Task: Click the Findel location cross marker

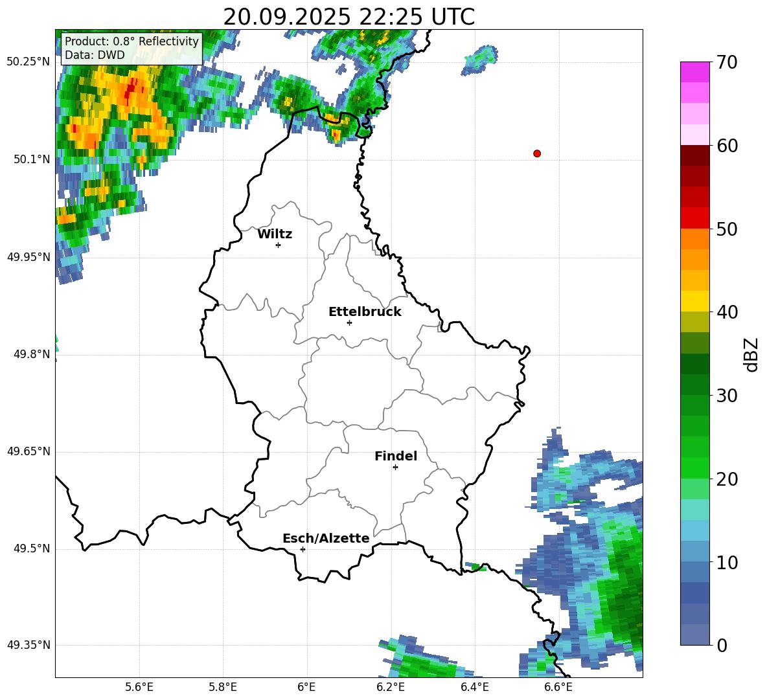Action: 395,468
